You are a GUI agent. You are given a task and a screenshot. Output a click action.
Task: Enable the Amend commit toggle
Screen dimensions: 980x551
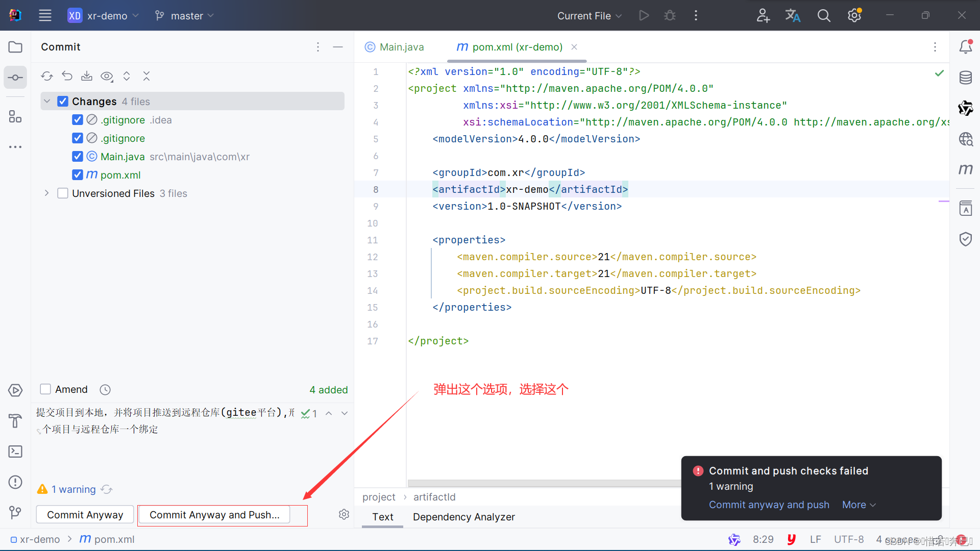(x=45, y=390)
